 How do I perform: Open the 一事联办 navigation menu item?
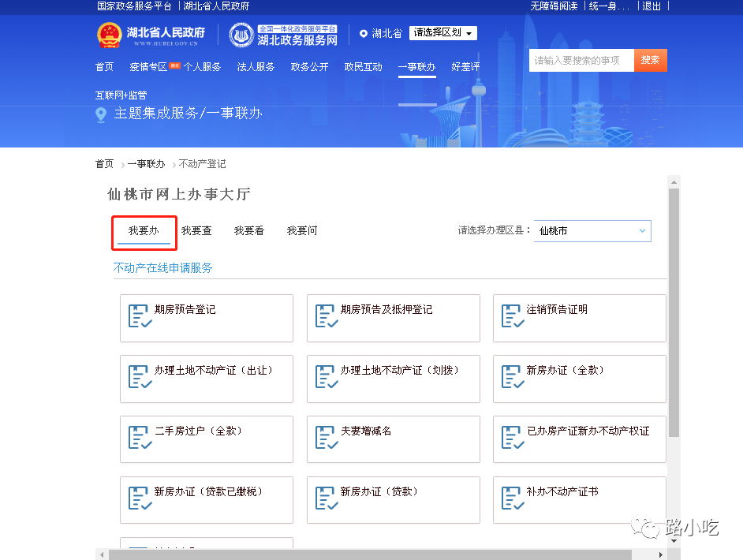pyautogui.click(x=416, y=67)
